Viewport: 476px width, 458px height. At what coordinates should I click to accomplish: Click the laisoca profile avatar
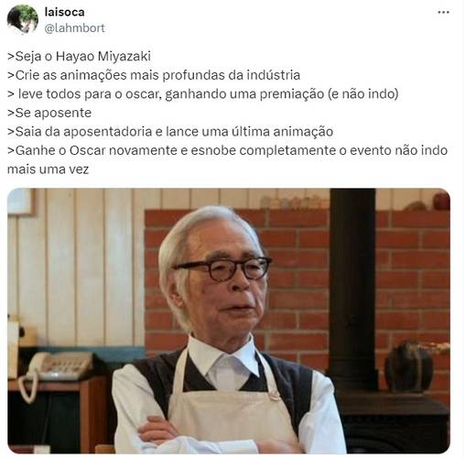pos(23,19)
